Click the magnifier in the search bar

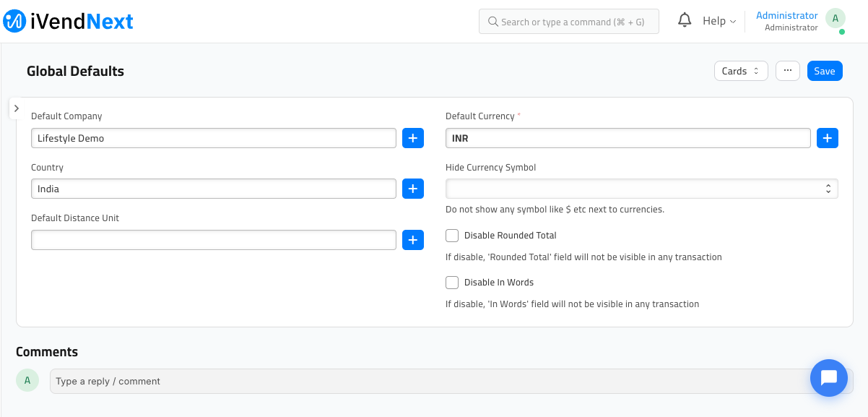[493, 22]
